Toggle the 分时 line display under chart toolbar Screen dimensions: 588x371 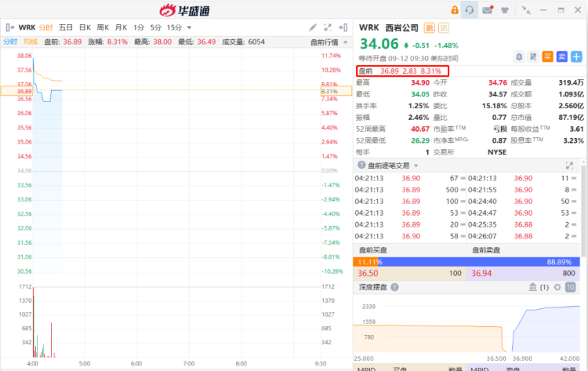click(10, 42)
